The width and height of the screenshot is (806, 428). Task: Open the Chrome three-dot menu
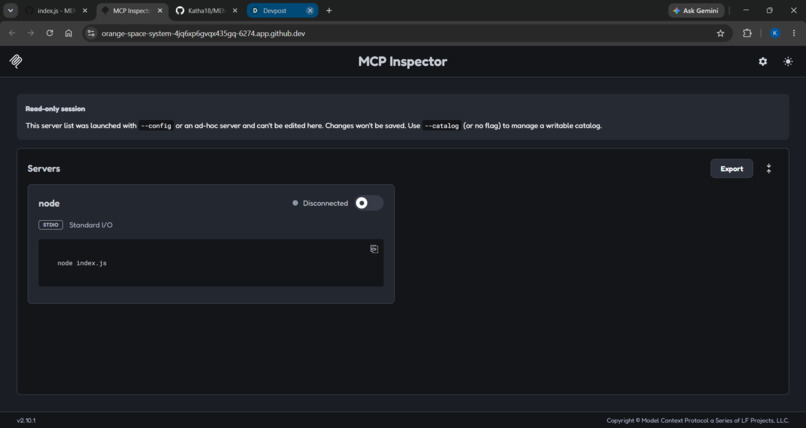click(x=794, y=33)
